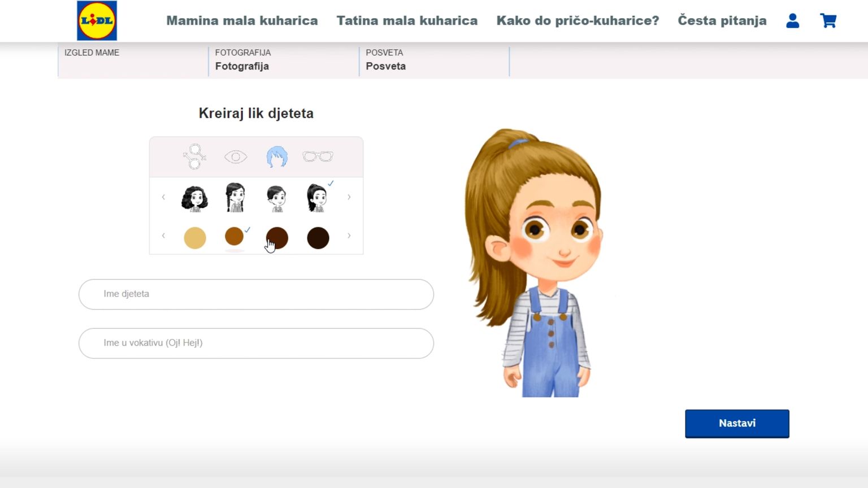Show previous hairstyles with left arrow
The width and height of the screenshot is (868, 488).
[163, 197]
